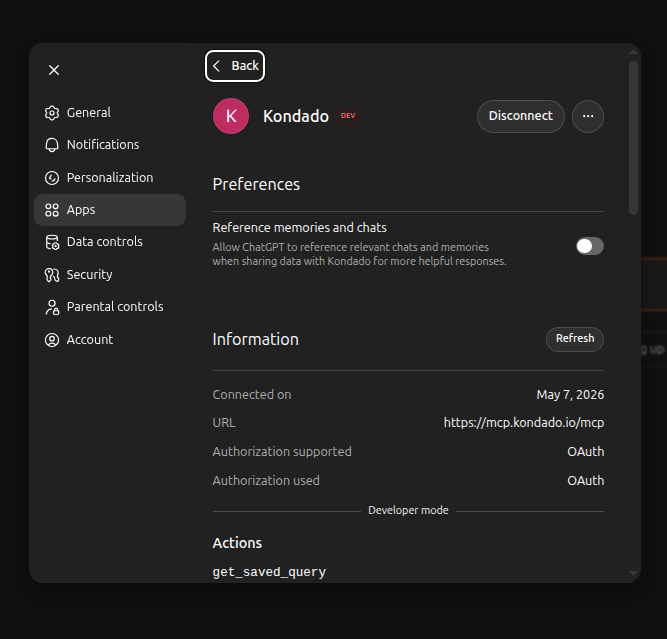Screen dimensions: 667x639
Task: Open General settings tab
Action: point(110,113)
